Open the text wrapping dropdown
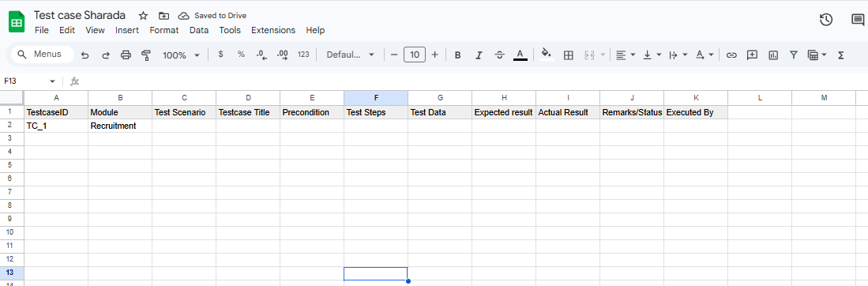 coord(678,55)
